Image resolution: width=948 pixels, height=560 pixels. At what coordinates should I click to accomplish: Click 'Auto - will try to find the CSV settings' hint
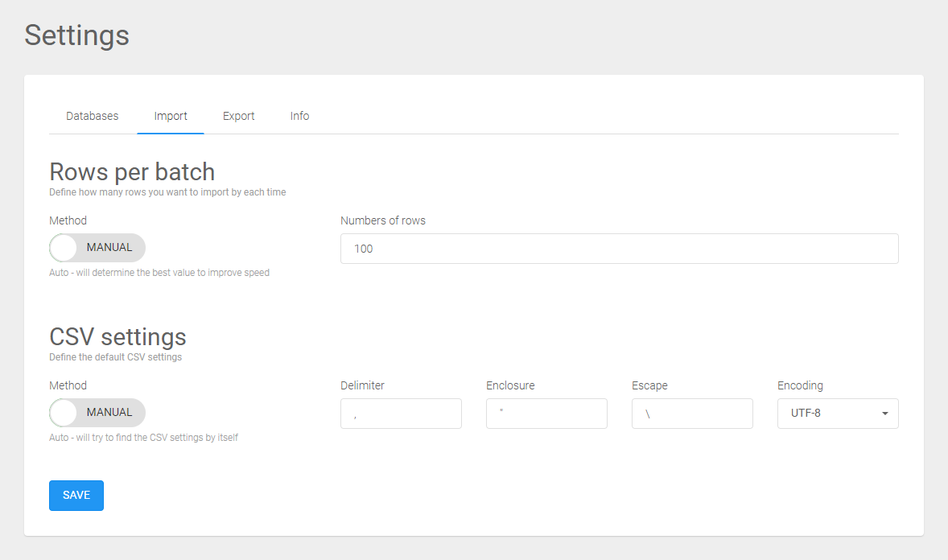click(x=143, y=438)
